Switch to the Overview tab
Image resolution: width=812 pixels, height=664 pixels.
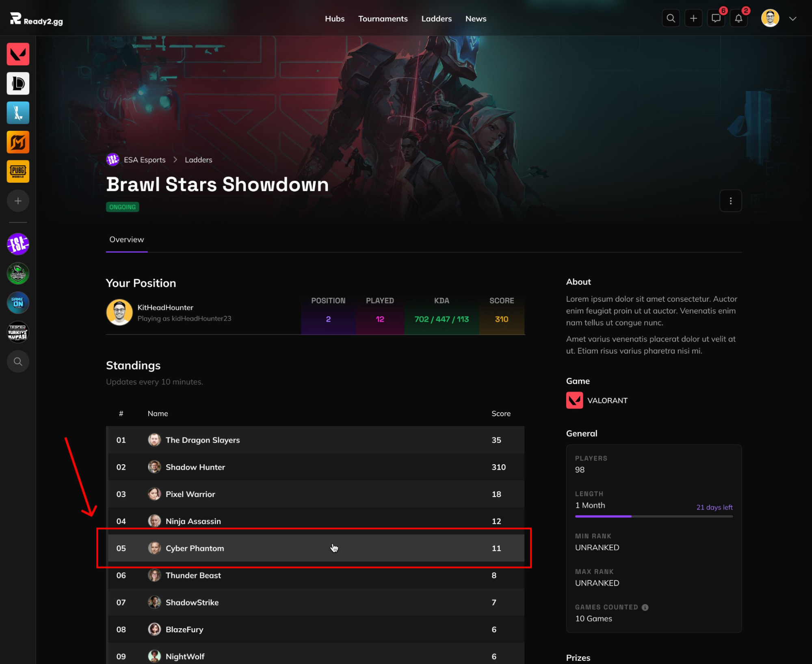pos(126,240)
